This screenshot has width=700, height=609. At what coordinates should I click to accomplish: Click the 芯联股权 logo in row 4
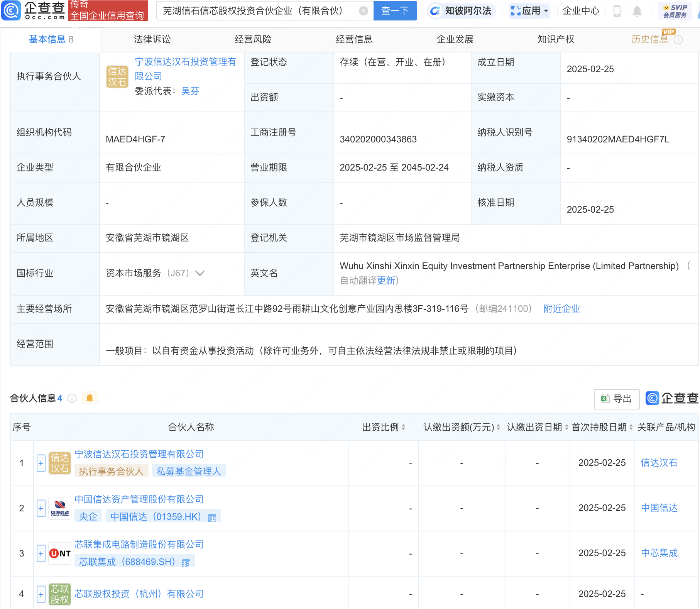coord(60,594)
